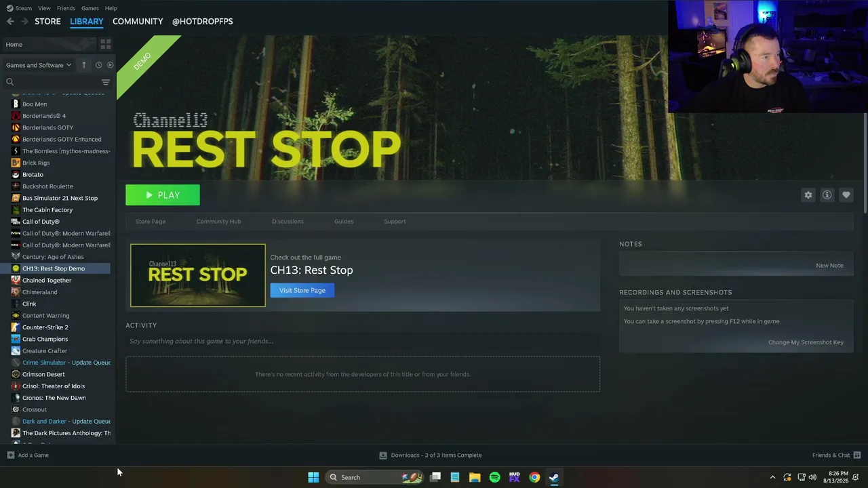Click the Buckshot Roulette game icon
This screenshot has width=868, height=488.
click(x=16, y=186)
